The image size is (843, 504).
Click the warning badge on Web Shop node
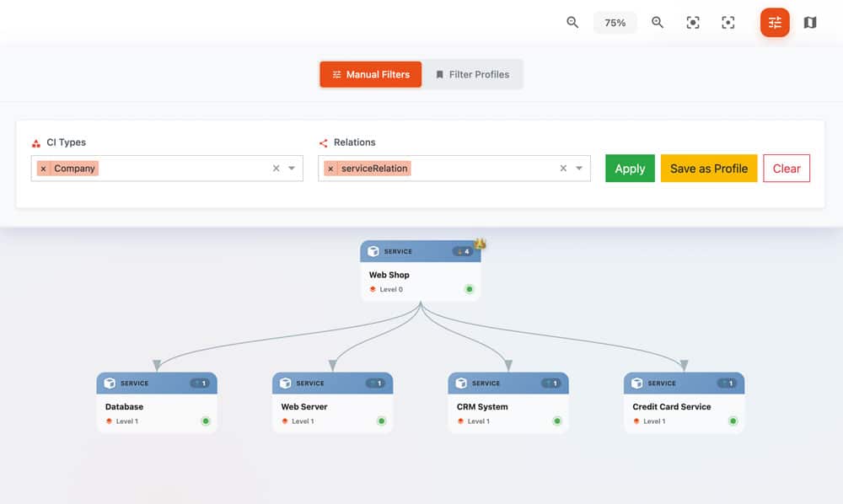[480, 244]
